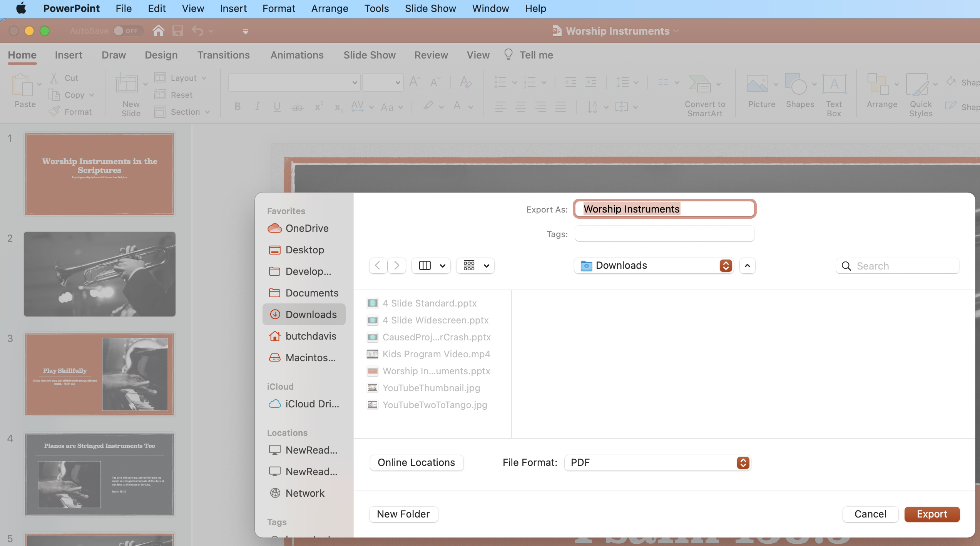Toggle Bold formatting
This screenshot has height=546, width=980.
tap(237, 107)
